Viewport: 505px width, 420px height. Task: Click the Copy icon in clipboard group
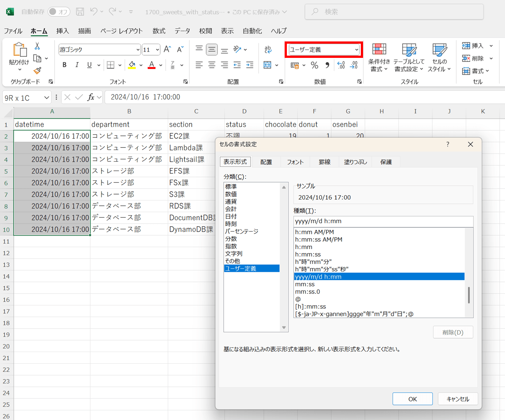point(37,58)
